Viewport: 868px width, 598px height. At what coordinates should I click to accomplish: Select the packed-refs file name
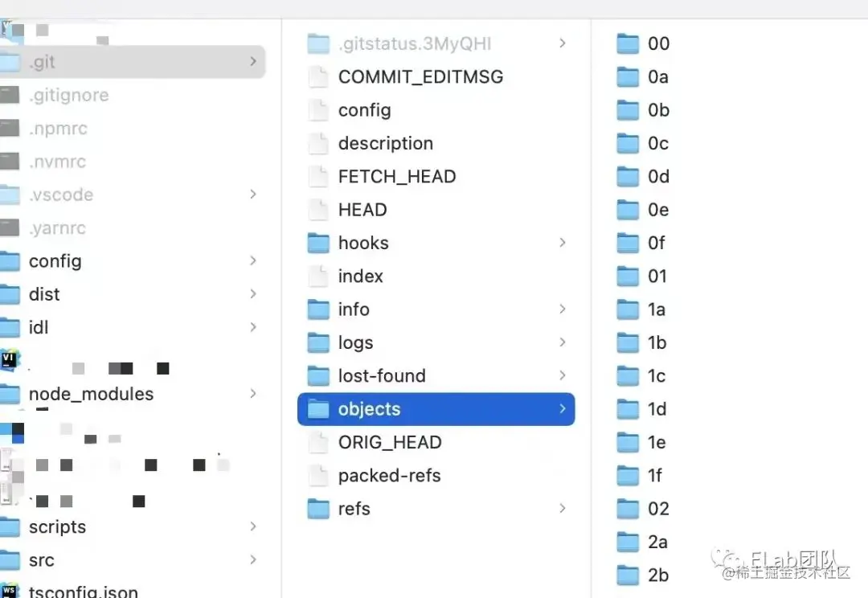(390, 476)
